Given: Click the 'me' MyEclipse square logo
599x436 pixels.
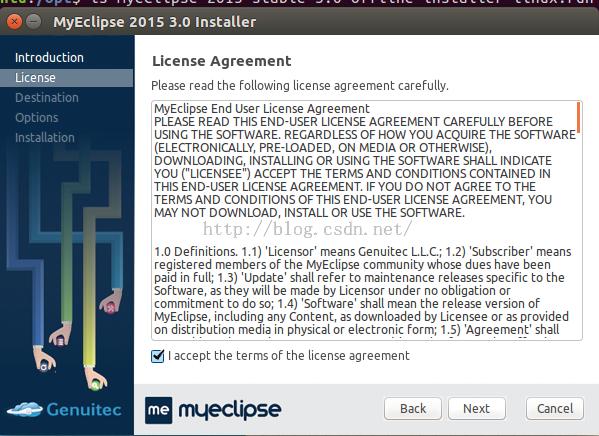Looking at the screenshot, I should point(159,410).
